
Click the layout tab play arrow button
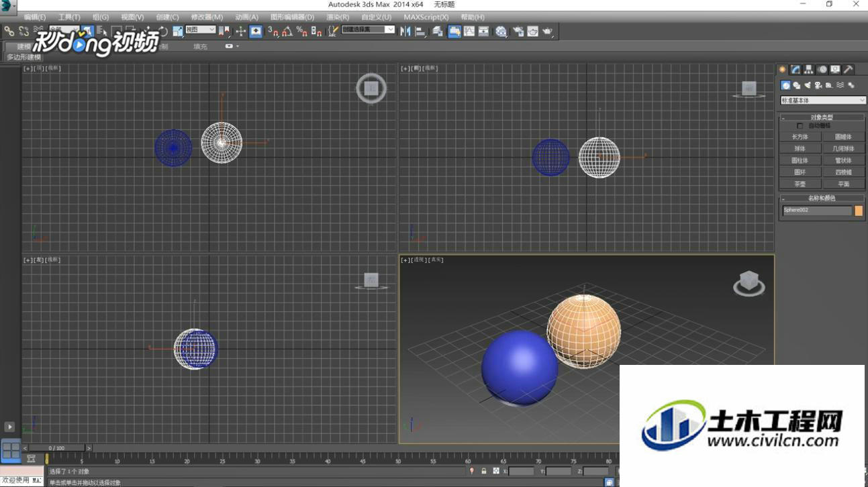point(9,427)
